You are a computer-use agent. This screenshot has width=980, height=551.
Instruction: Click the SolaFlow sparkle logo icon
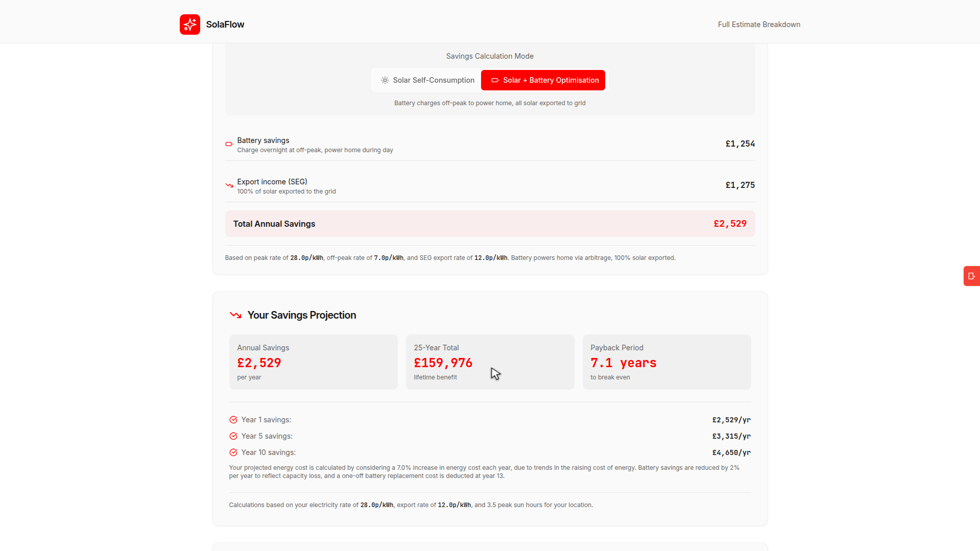tap(189, 25)
